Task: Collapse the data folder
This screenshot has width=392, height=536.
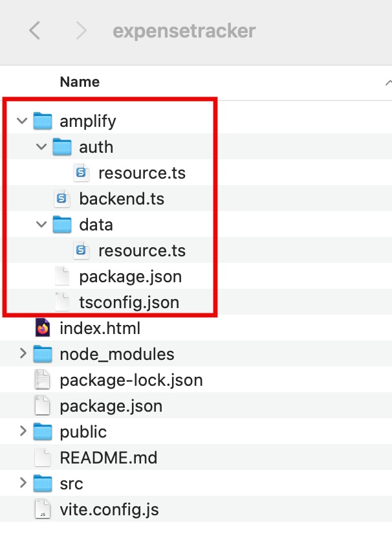Action: click(41, 224)
